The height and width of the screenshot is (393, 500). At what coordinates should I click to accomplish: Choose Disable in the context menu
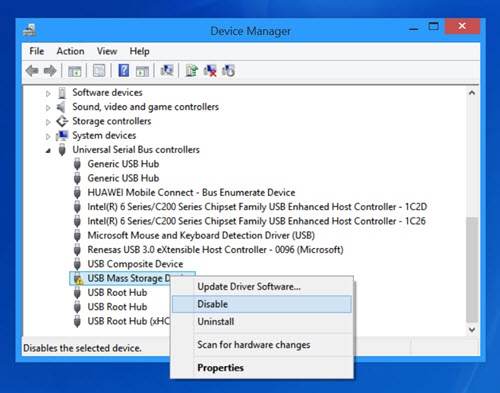coord(262,304)
